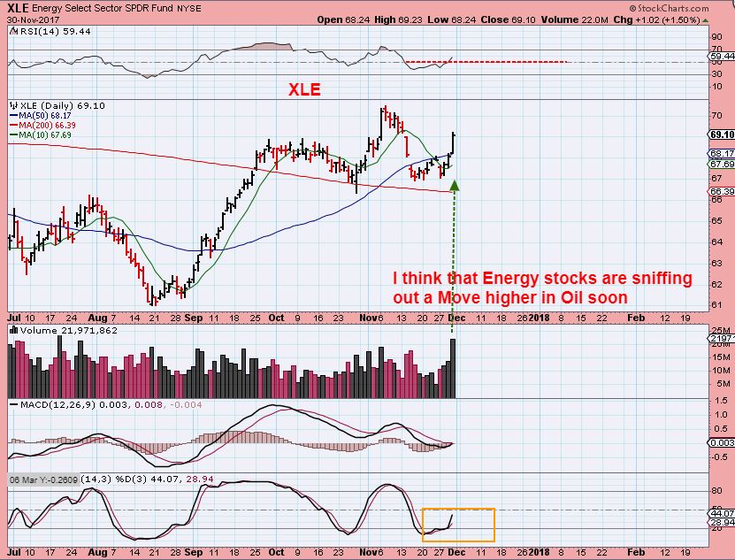Viewport: 735px width, 560px height.
Task: Click the Feb label on bottom date axis
Action: (x=636, y=553)
